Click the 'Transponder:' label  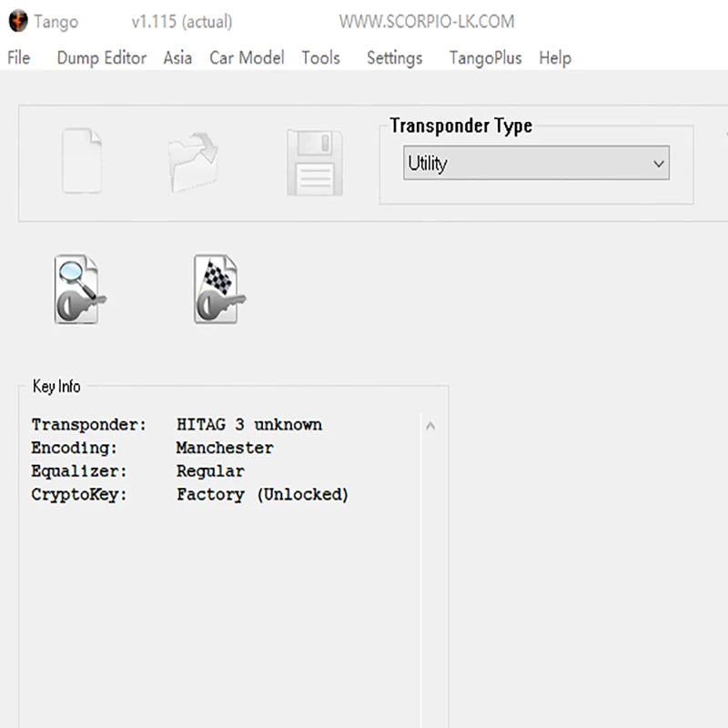point(88,425)
